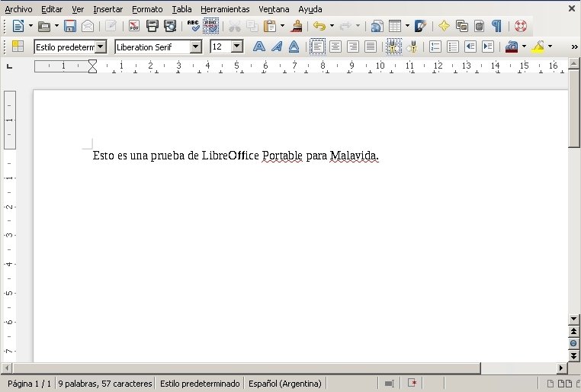Align paragraph to the right

tap(353, 47)
